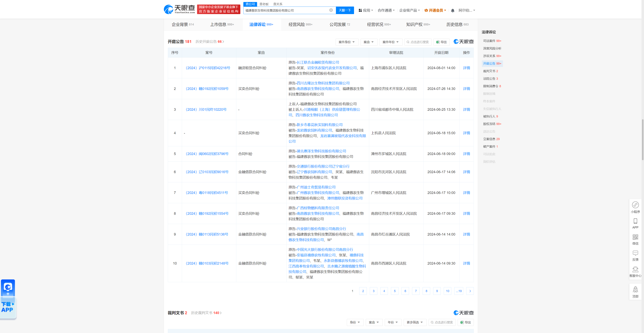The width and height of the screenshot is (644, 333).
Task: Select 股权冻结 in the sidebar
Action: (492, 124)
